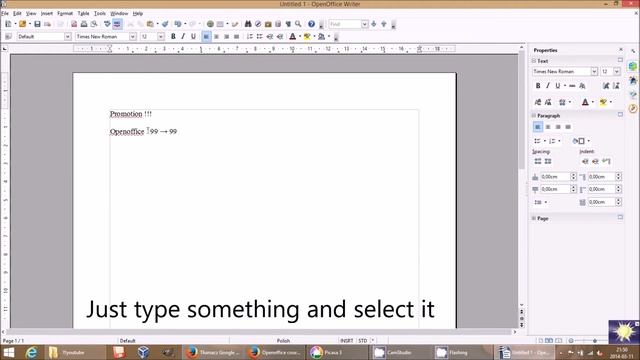
Task: Toggle AutoSpellcheck in standard toolbar
Action: click(117, 24)
